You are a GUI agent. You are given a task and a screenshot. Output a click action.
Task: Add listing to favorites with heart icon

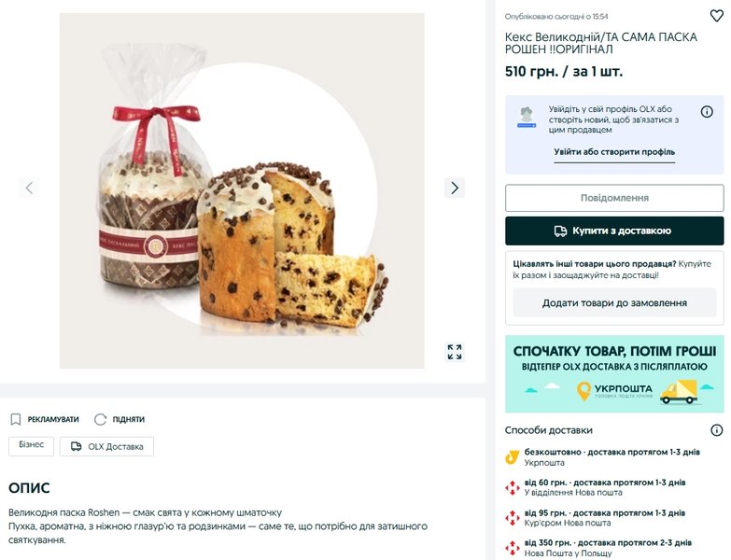(717, 16)
